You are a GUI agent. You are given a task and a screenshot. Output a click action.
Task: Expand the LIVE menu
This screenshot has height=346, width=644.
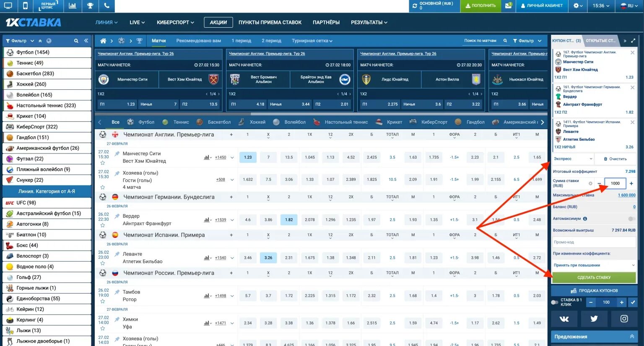[137, 22]
